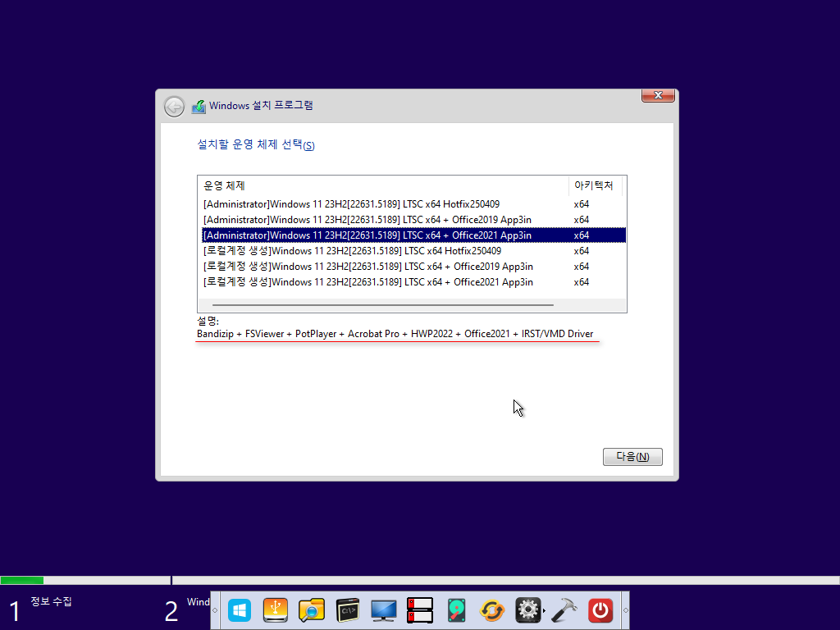Click the horizontal scrollbar of OS list
Viewport: 840px width, 630px height.
click(x=383, y=305)
